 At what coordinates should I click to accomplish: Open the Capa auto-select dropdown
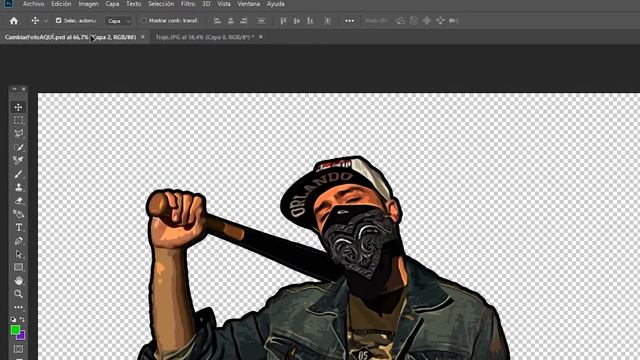[x=118, y=21]
